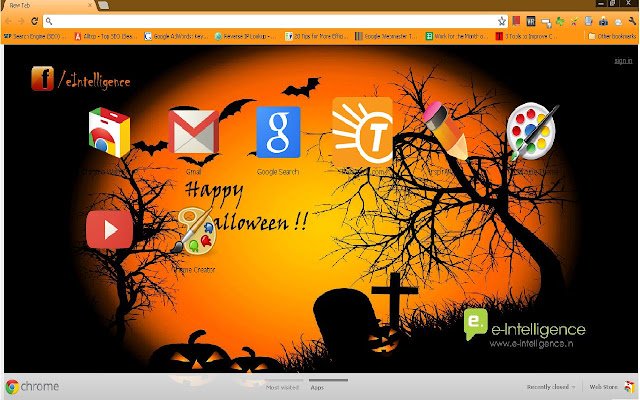This screenshot has width=640, height=400.
Task: Click the facebook /eIntelligence logo
Action: (81, 78)
